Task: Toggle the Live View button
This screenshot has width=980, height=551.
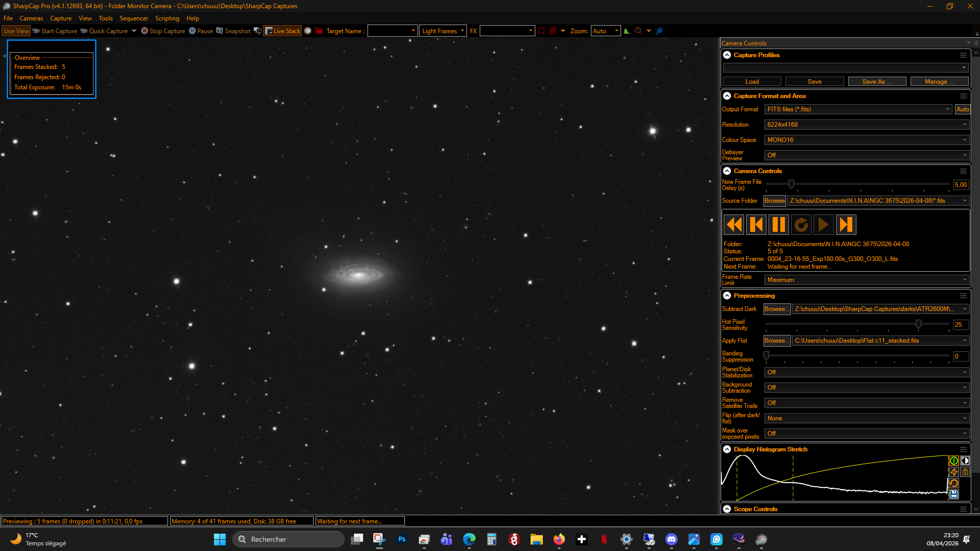Action: click(16, 31)
